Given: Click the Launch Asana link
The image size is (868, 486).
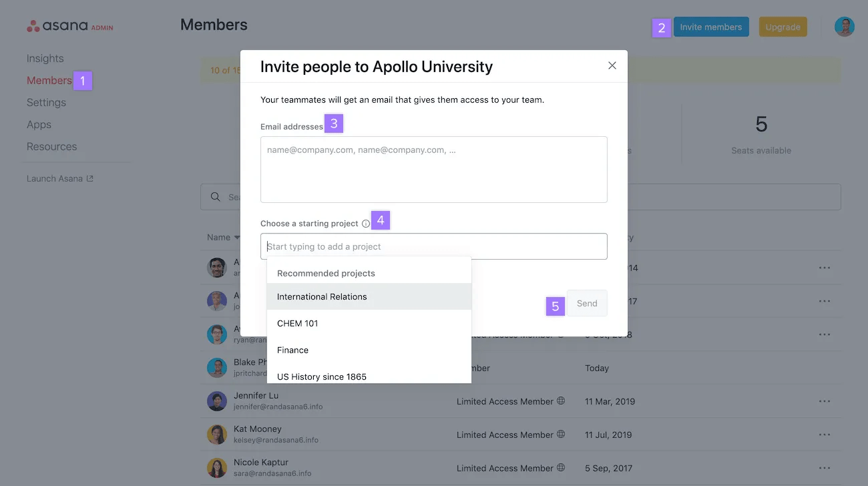Looking at the screenshot, I should tap(54, 178).
